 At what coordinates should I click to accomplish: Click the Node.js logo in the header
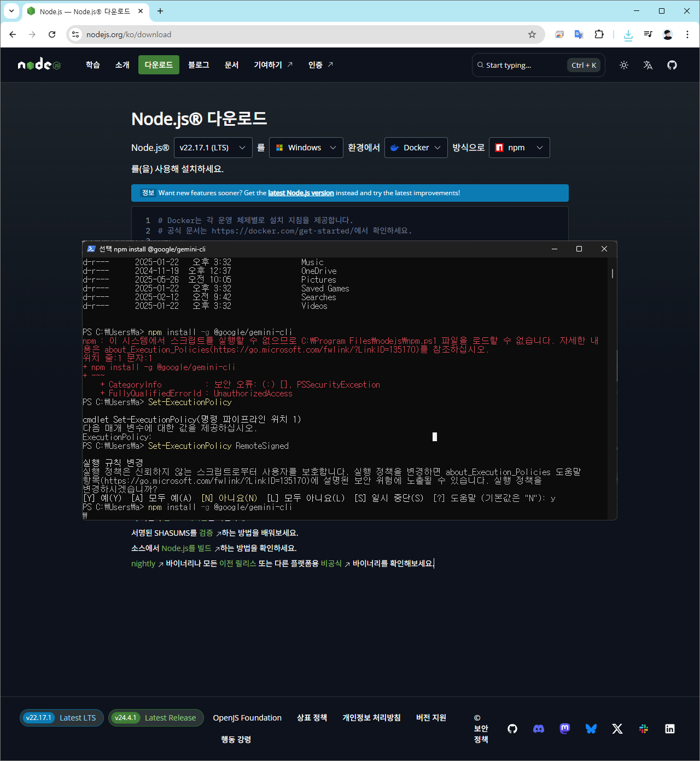pyautogui.click(x=39, y=65)
